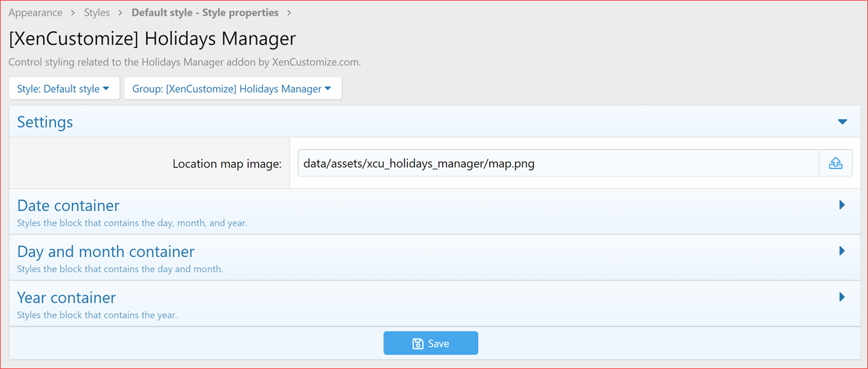Open Default style - Style properties breadcrumb
This screenshot has width=868, height=369.
pyautogui.click(x=204, y=13)
